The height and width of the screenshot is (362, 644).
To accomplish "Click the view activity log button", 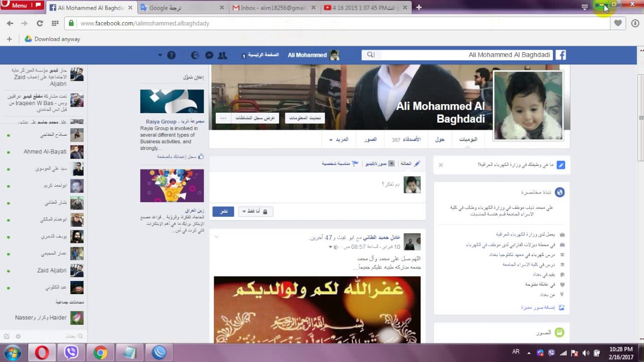I will [256, 118].
